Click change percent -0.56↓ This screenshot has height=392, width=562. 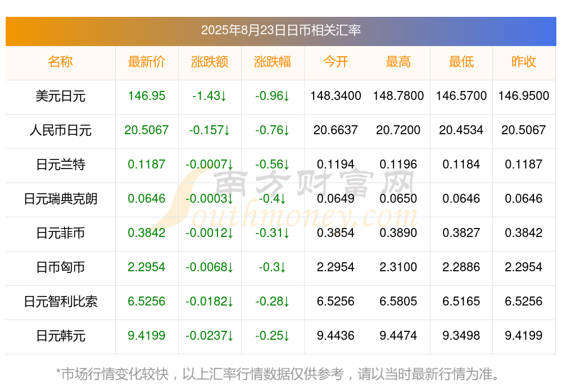click(x=273, y=164)
